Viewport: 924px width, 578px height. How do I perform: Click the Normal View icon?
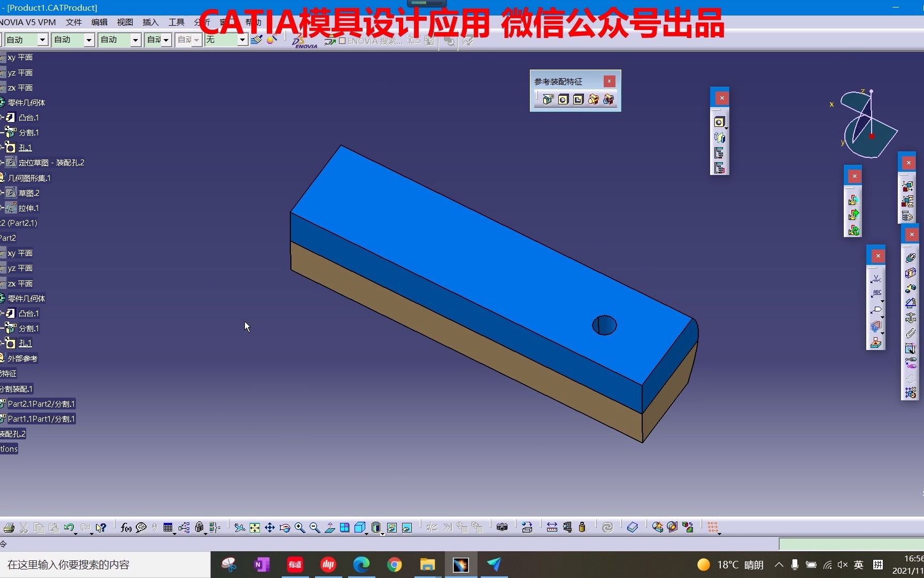click(329, 528)
